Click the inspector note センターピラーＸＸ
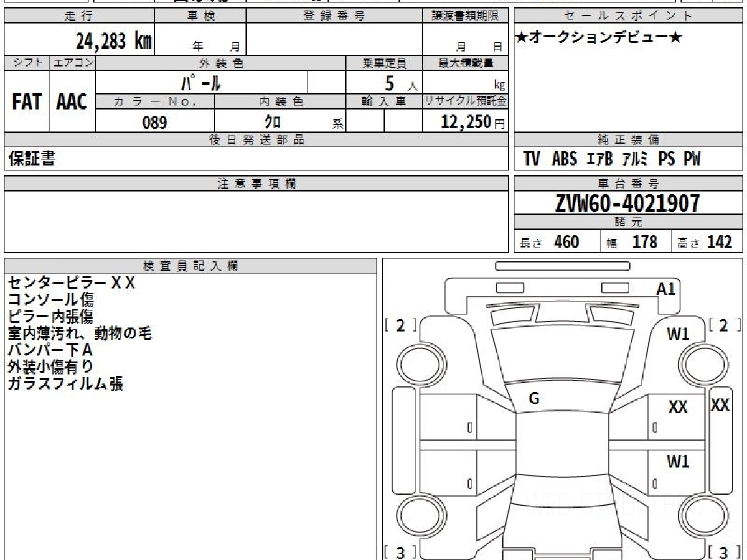Screen dimensions: 747x560 (x=71, y=283)
